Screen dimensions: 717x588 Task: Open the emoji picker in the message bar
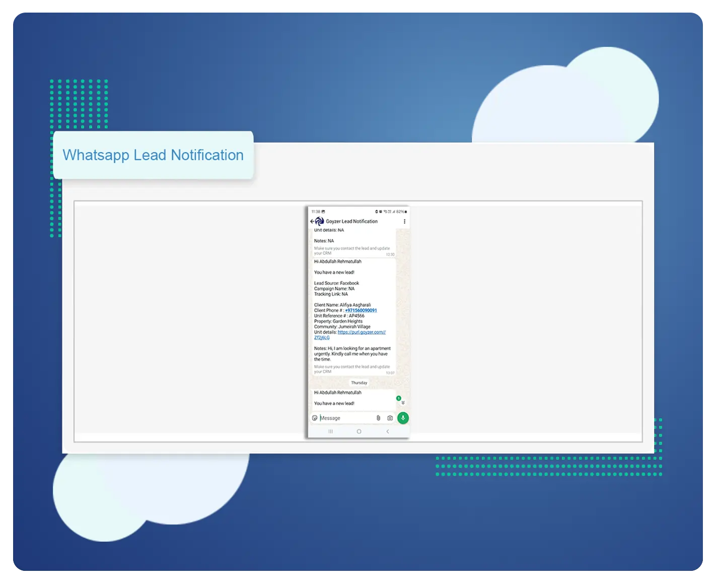315,418
